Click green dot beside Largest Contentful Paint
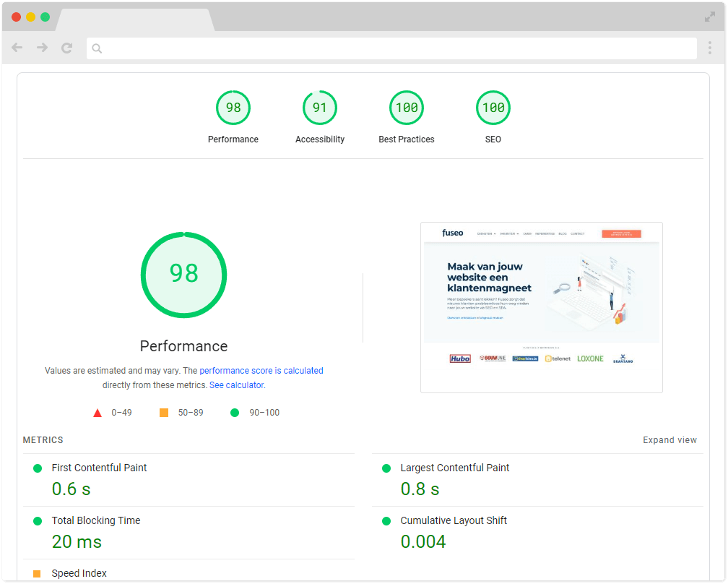Screen dimensions: 728x584 click(386, 468)
